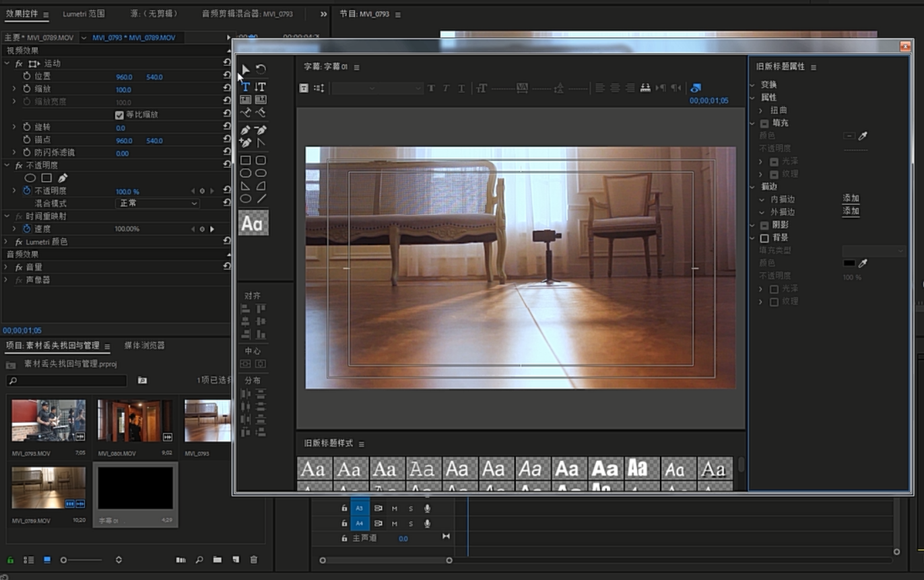Click the New Item icon in project panel
Viewport: 924px width, 580px height.
click(236, 560)
